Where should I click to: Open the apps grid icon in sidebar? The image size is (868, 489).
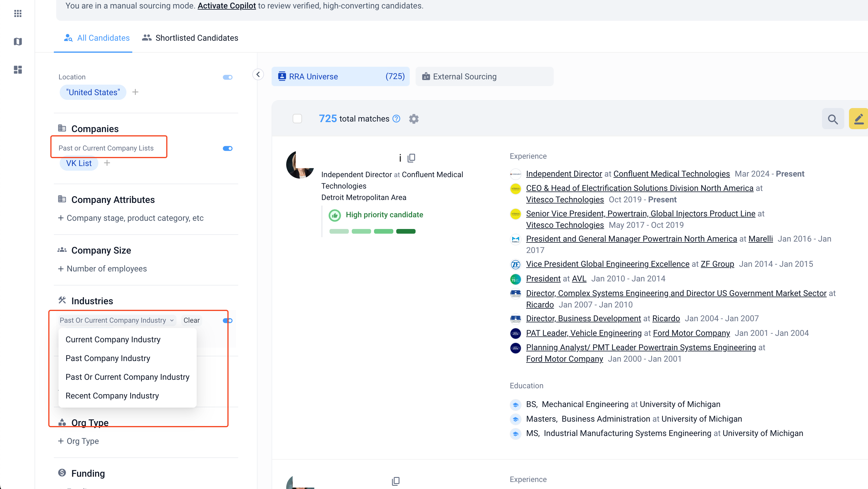tap(18, 13)
